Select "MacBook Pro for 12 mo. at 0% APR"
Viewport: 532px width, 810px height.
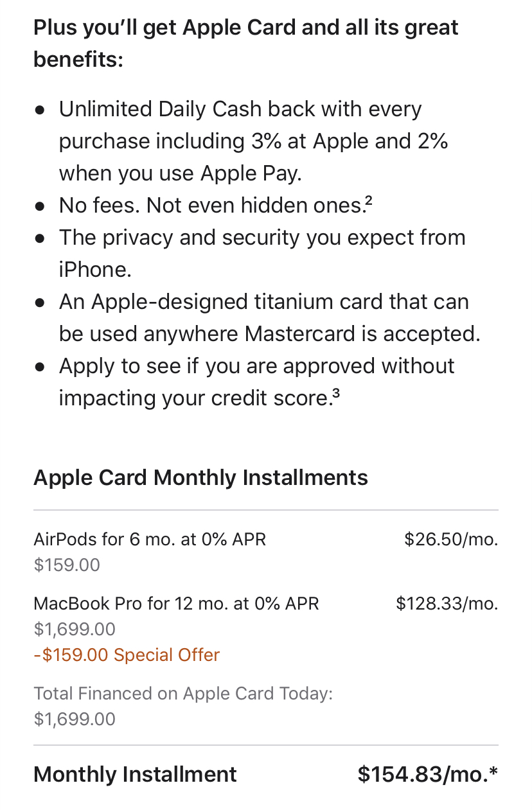tap(176, 604)
